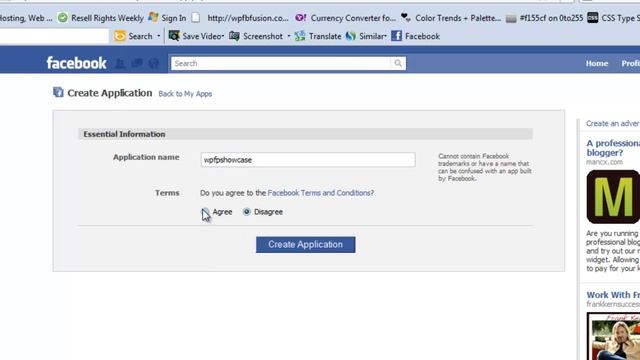Select the Disagree radio button

[x=247, y=211]
